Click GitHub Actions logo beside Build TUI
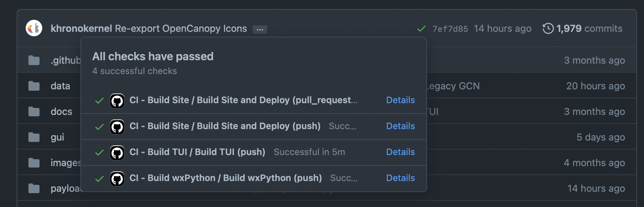Screen dimensions: 644x207 pos(117,153)
